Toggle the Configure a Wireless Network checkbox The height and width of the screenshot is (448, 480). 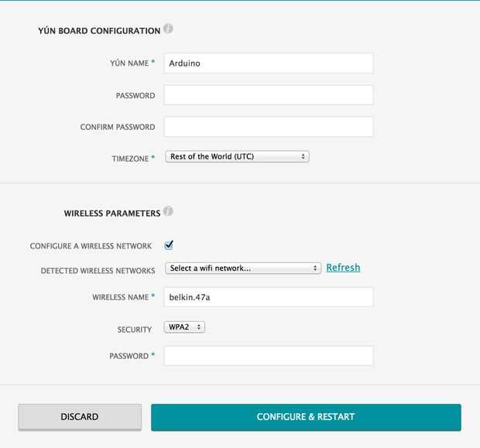point(169,245)
